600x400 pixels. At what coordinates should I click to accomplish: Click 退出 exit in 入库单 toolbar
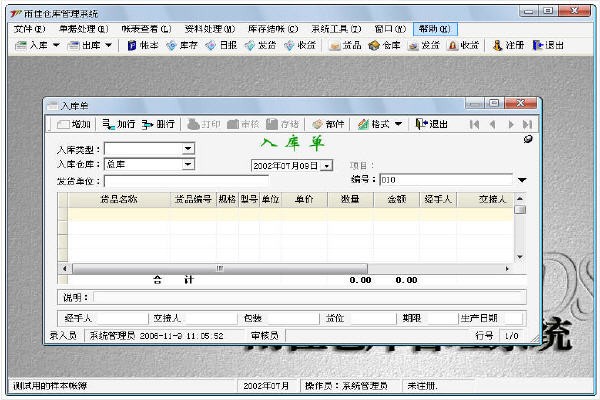(432, 124)
